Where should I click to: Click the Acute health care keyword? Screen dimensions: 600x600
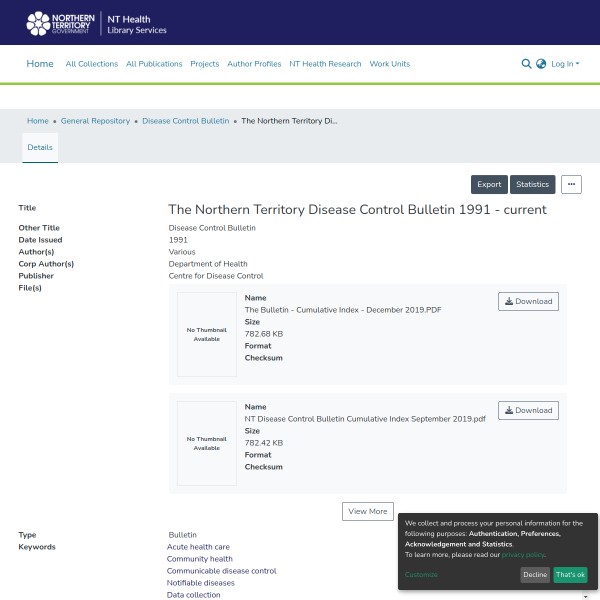[198, 547]
